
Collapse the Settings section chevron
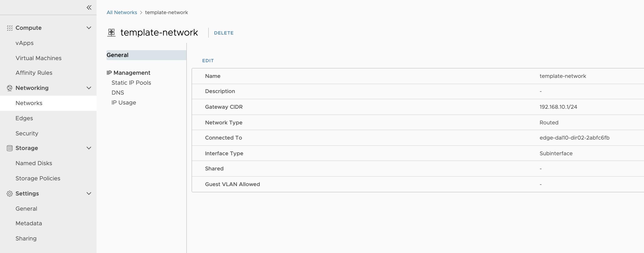[x=89, y=194]
